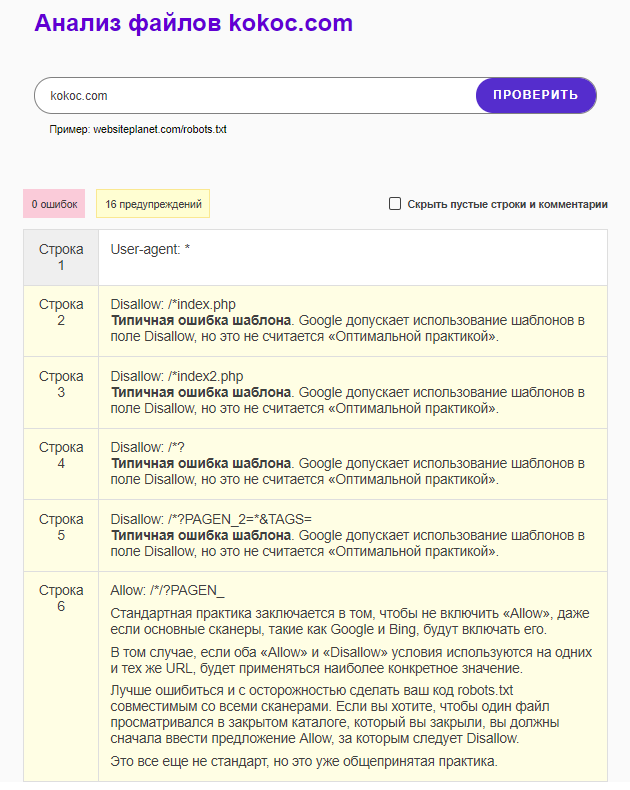Screen dimensions: 630x790
Task: Select the 'Строка 2' row label
Action: point(61,312)
